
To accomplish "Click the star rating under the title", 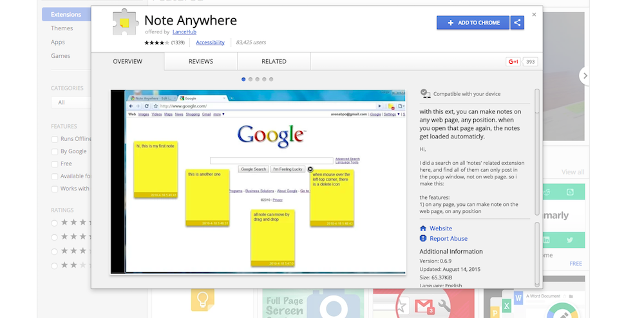I will (156, 42).
